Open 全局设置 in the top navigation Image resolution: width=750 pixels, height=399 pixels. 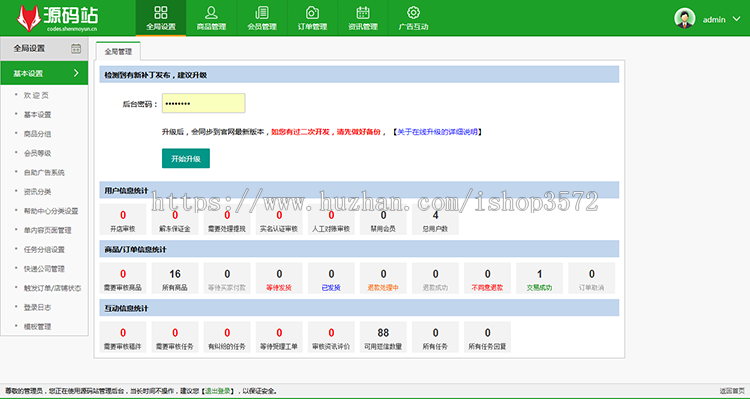(x=161, y=18)
